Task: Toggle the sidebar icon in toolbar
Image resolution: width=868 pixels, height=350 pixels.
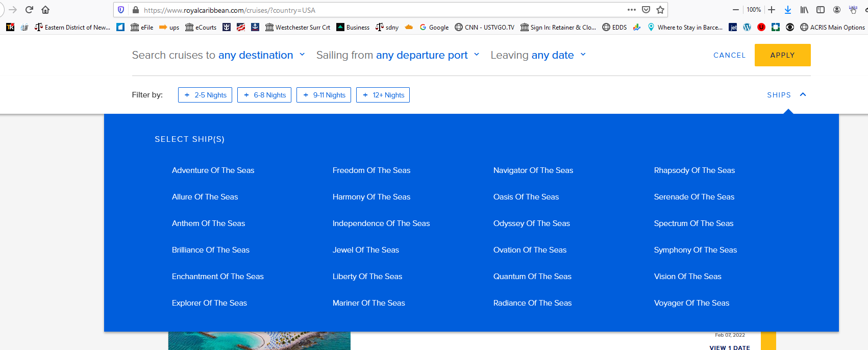Action: [x=821, y=10]
